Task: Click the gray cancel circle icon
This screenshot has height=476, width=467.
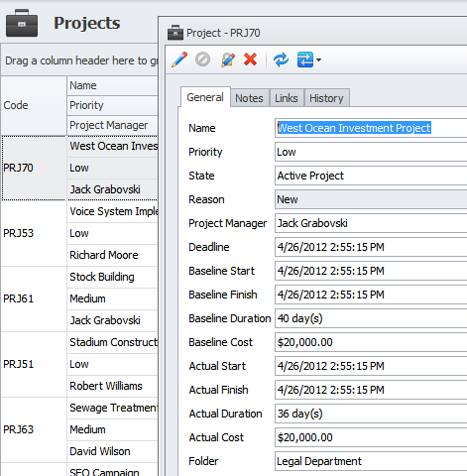Action: coord(202,59)
